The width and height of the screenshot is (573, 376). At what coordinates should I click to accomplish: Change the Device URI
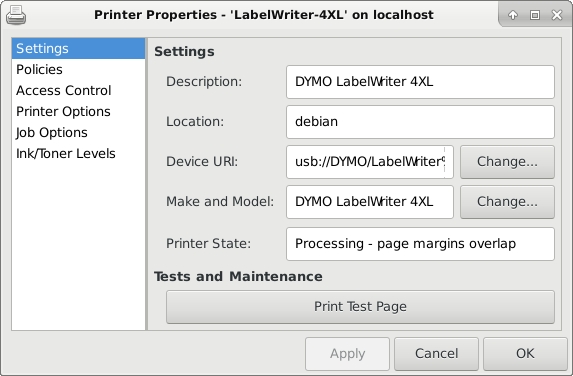point(507,162)
